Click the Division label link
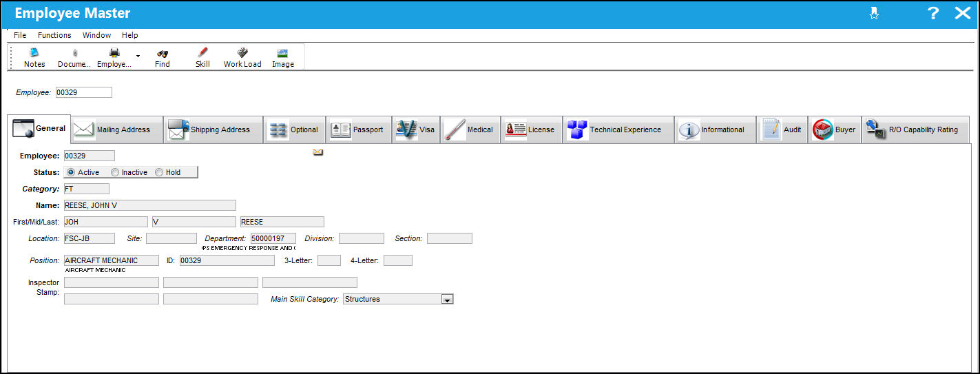 pos(320,238)
